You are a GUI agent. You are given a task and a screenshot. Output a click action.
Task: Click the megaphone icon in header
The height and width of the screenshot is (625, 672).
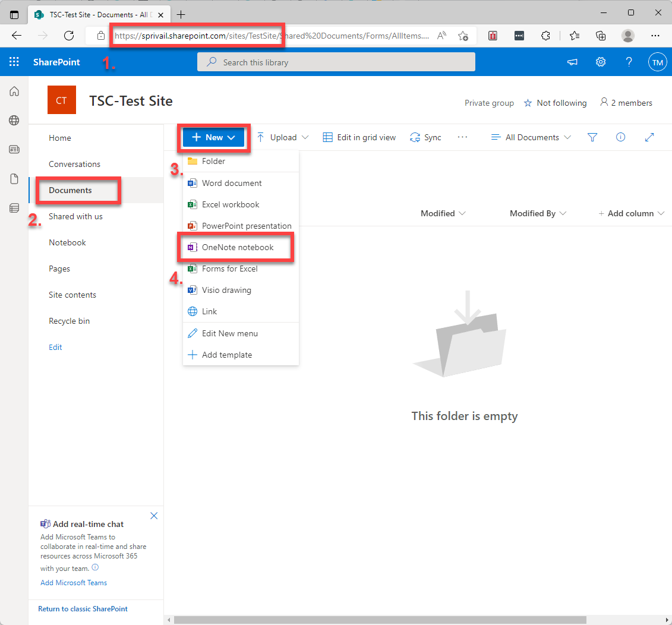pyautogui.click(x=572, y=62)
